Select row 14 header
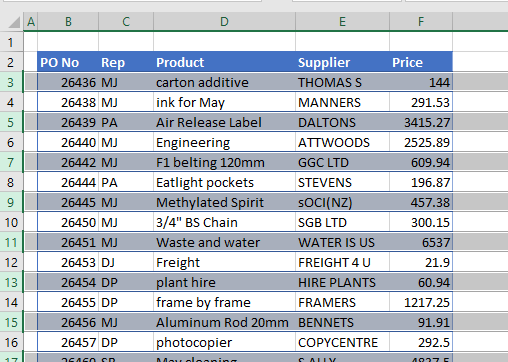The image size is (508, 362). [11, 302]
